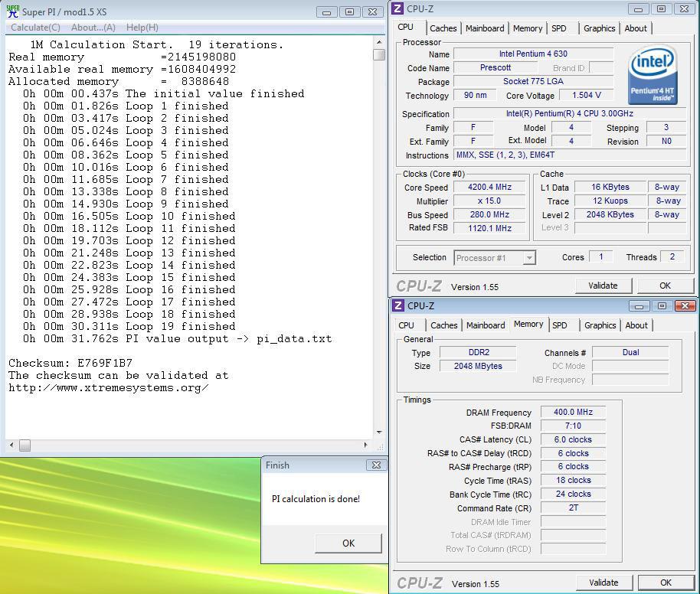Select Memory tab in lower CPU-Z window
Screen dimensions: 700x594
click(x=528, y=324)
